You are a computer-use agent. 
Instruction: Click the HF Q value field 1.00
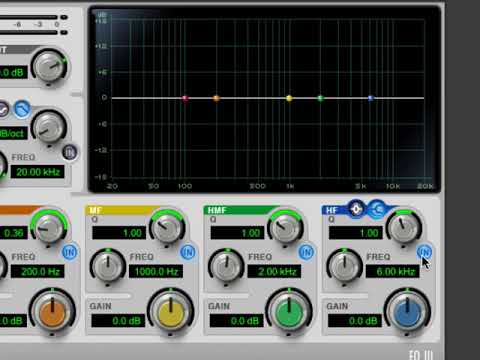(x=356, y=233)
